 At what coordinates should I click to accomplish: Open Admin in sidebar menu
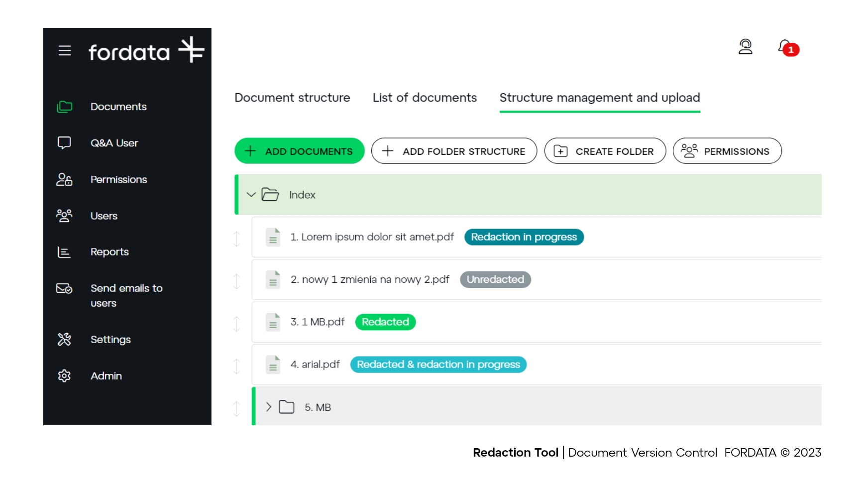tap(106, 376)
